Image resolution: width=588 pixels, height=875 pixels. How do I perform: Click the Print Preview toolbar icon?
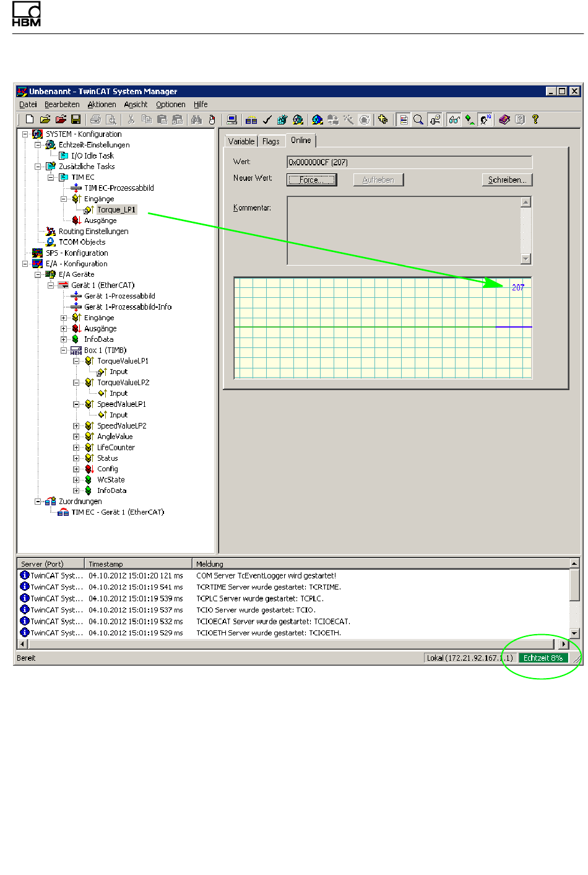tap(111, 120)
